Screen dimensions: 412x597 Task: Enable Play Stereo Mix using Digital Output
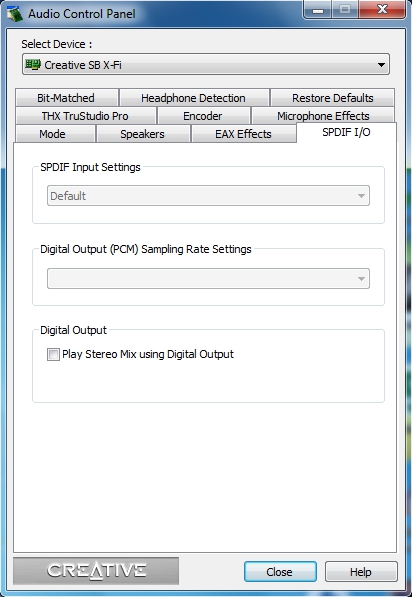(53, 354)
